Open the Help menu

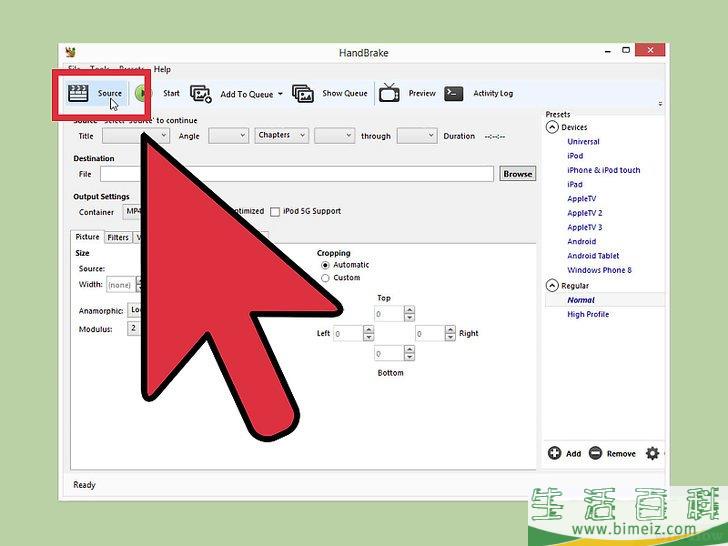(162, 69)
